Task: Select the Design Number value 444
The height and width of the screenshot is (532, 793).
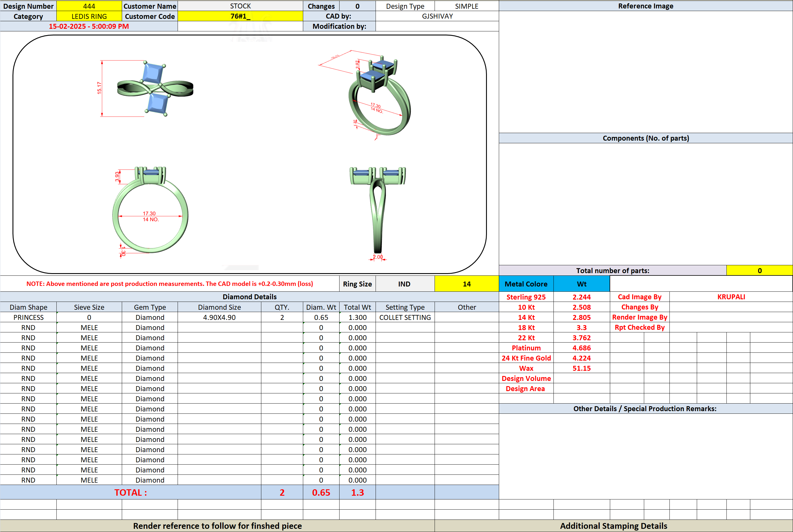Action: [89, 6]
